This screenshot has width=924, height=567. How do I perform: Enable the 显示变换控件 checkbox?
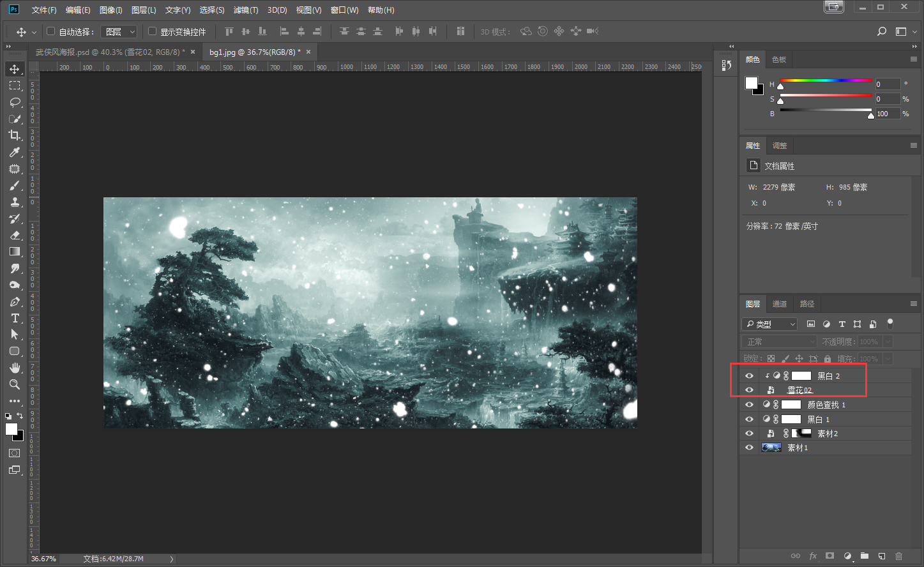tap(153, 31)
